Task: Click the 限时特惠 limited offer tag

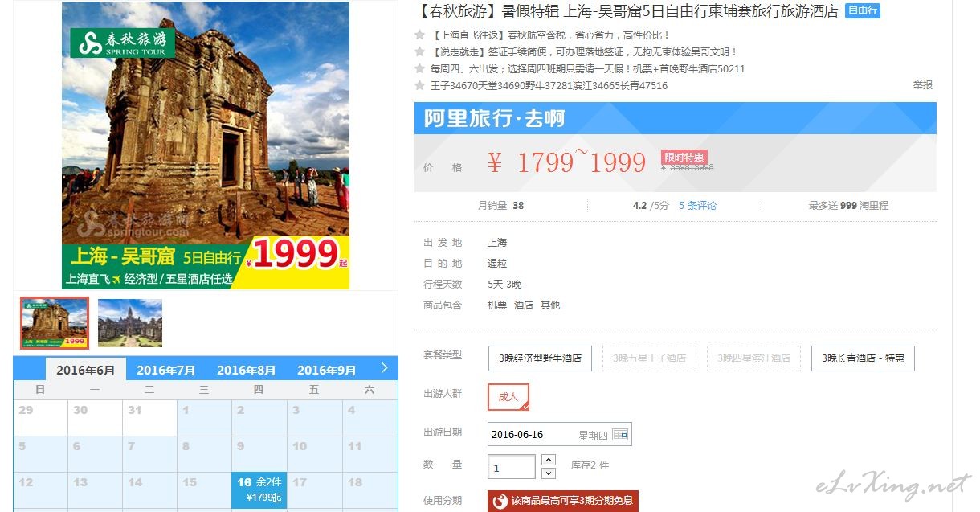Action: 684,158
